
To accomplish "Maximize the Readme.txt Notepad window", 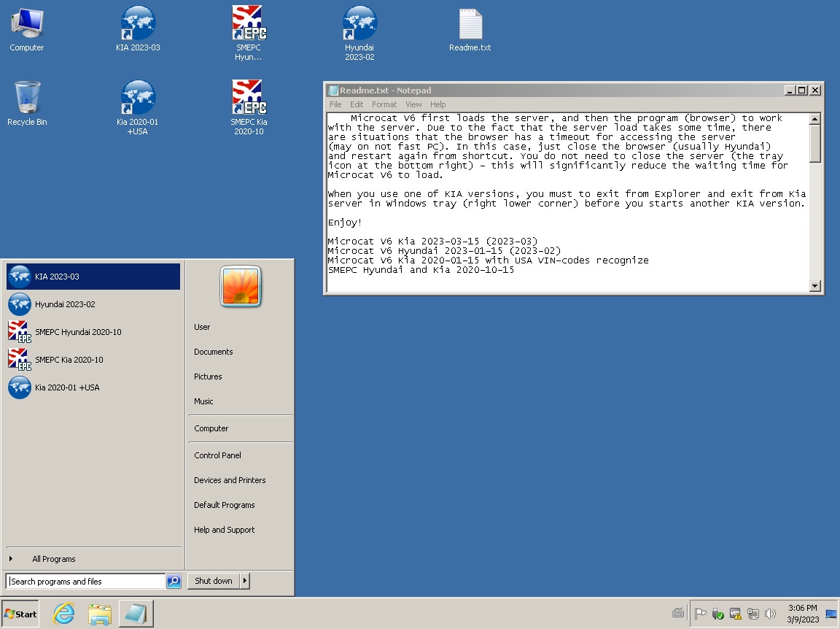I will click(x=801, y=90).
